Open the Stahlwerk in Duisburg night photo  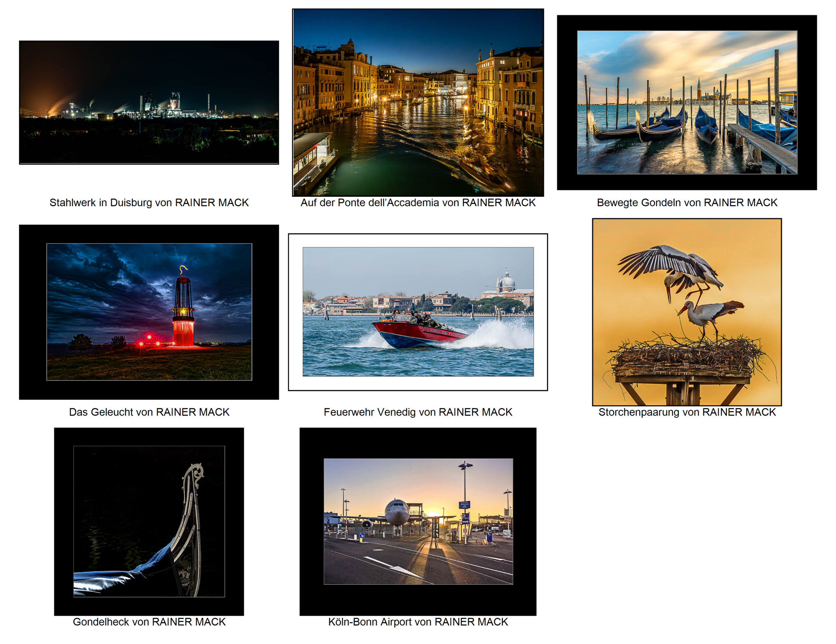(149, 102)
